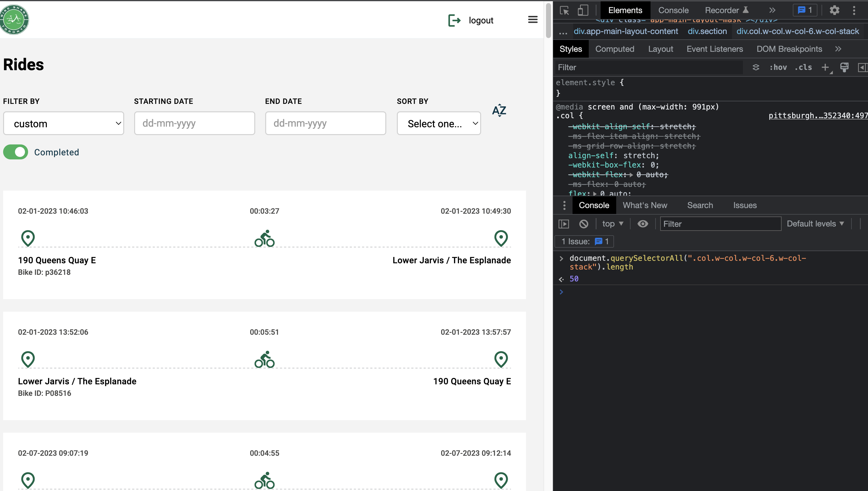Click the new style rule plus icon
Viewport: 868px width, 491px height.
tap(825, 67)
